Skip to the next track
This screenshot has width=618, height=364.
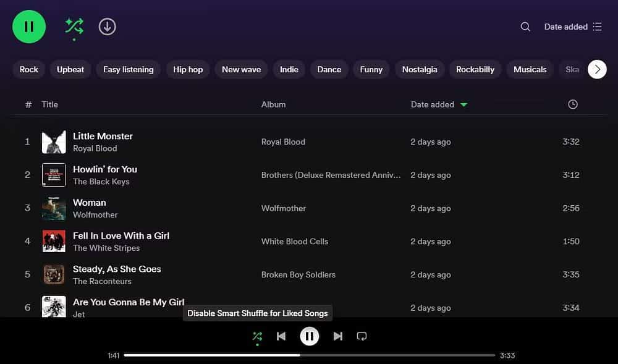(337, 336)
